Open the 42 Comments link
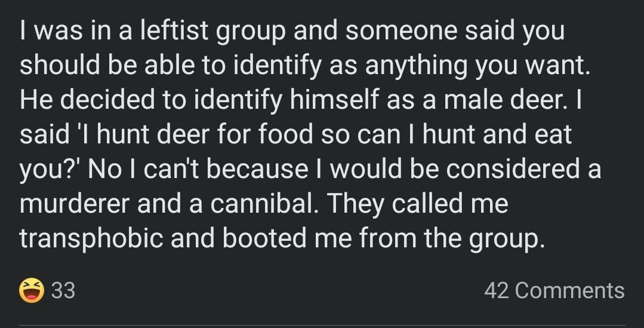 554,291
